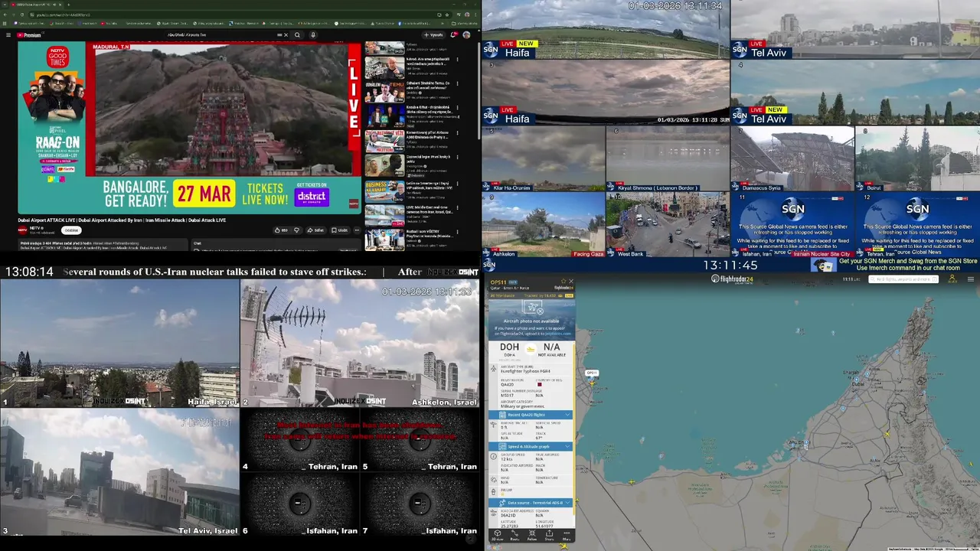Open the Chrome tab search dropdown

(5, 5)
